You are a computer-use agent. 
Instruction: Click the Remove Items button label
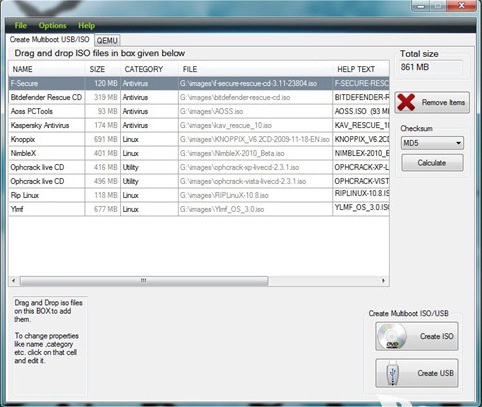443,102
